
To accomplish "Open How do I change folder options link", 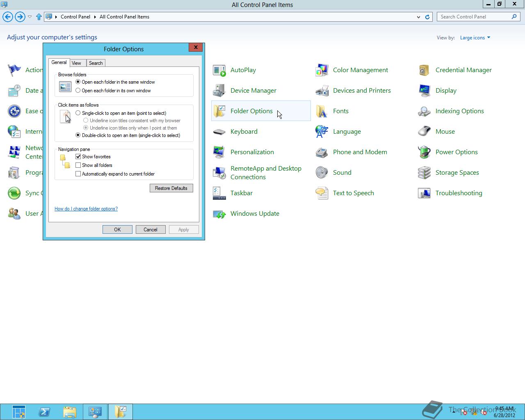I will [x=86, y=209].
